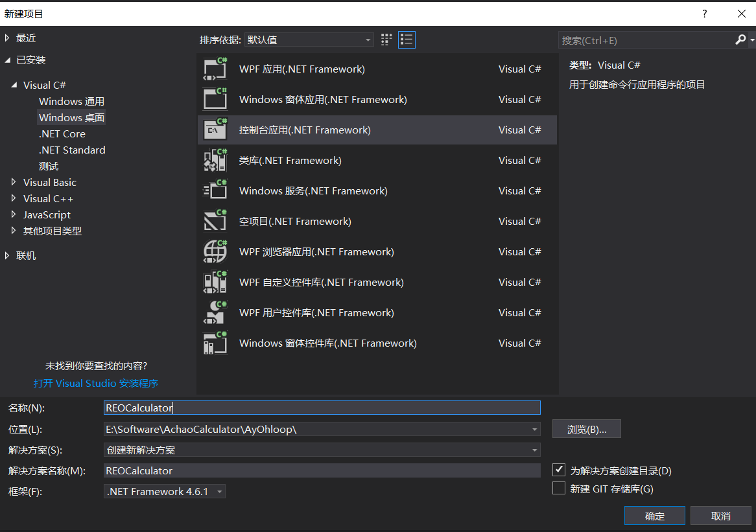Expand the Visual Basic node arrow
The image size is (756, 532).
[14, 181]
